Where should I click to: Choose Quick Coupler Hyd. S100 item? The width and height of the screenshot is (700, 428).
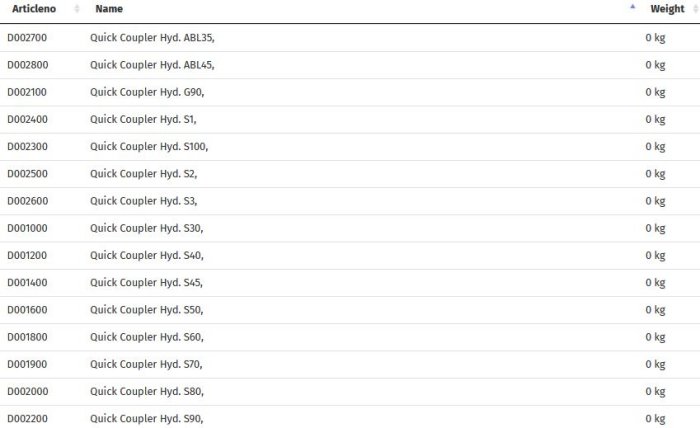point(149,146)
